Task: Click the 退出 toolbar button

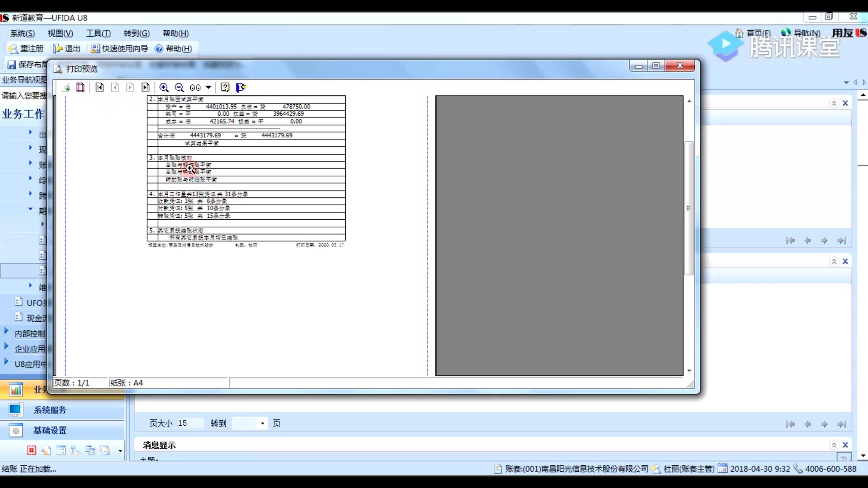Action: pyautogui.click(x=67, y=48)
